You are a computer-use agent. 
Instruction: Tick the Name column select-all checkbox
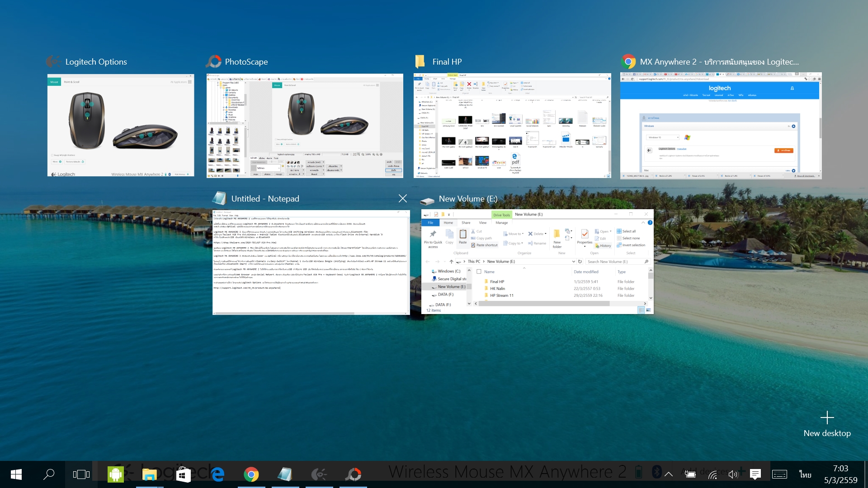pos(479,272)
